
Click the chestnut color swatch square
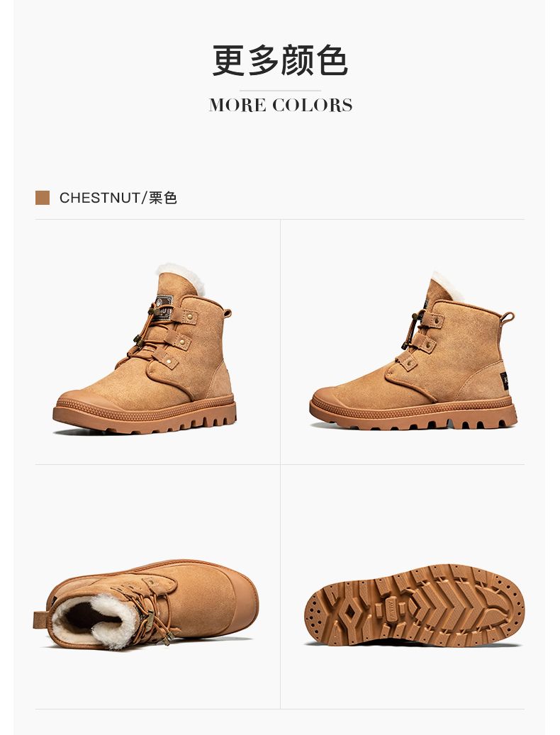pos(43,198)
